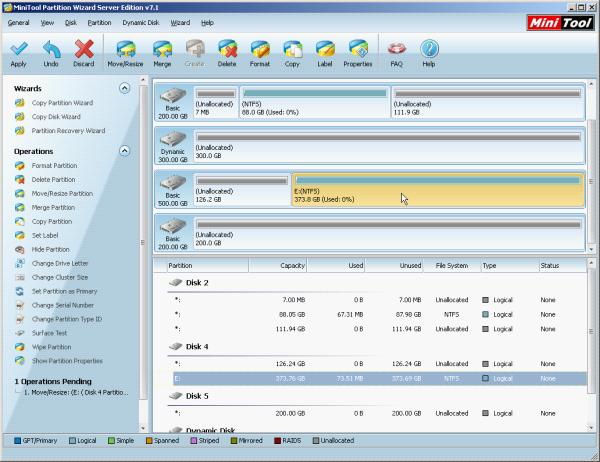Click Wipe Partition operation
Screen dimensions: 600x462
click(52, 347)
